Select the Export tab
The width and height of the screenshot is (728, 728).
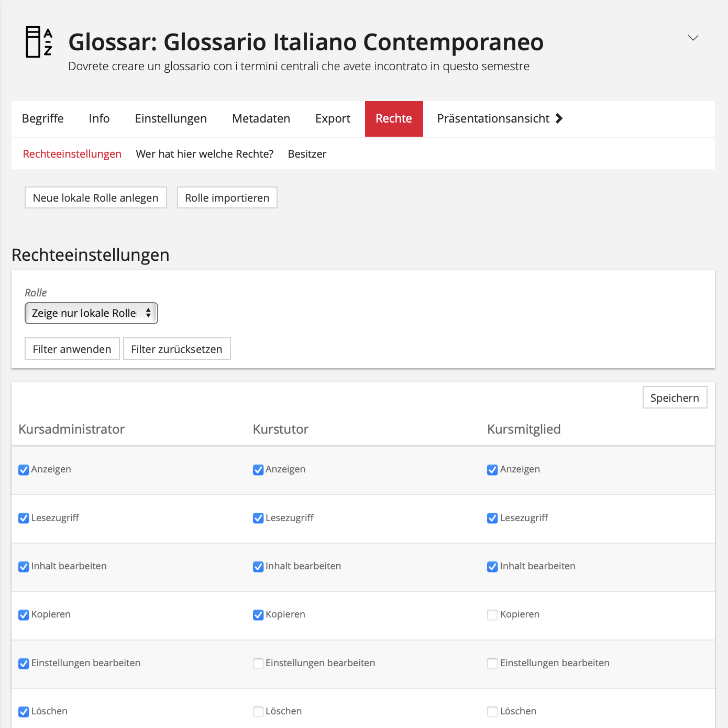[x=333, y=118]
